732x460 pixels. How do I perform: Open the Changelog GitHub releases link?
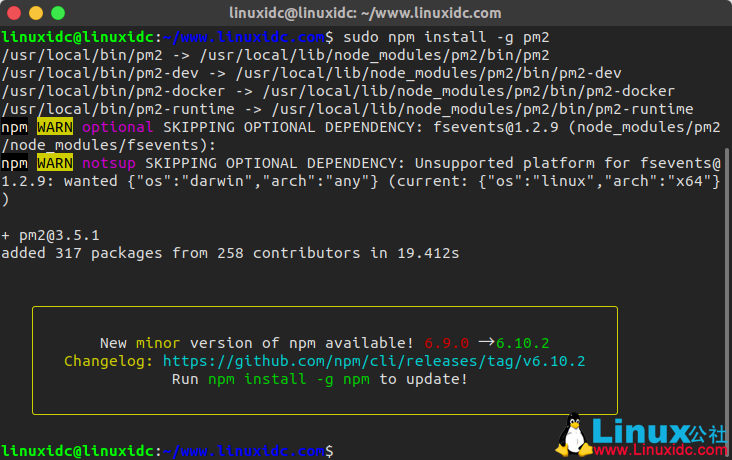pos(373,361)
